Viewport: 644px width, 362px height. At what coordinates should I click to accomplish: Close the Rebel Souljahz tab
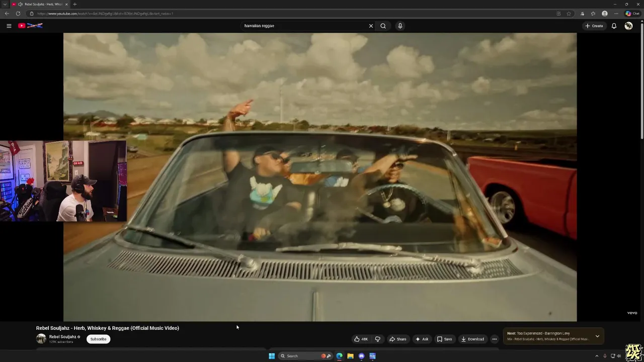tap(66, 4)
